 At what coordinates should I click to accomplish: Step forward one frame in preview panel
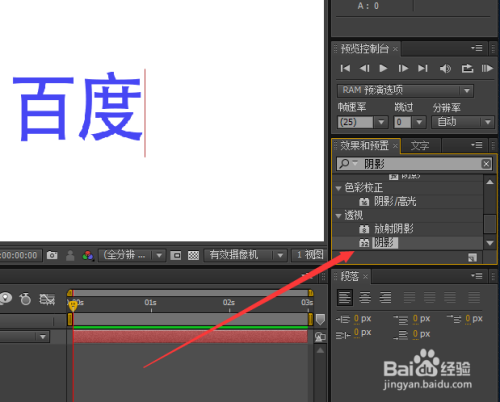coord(403,69)
